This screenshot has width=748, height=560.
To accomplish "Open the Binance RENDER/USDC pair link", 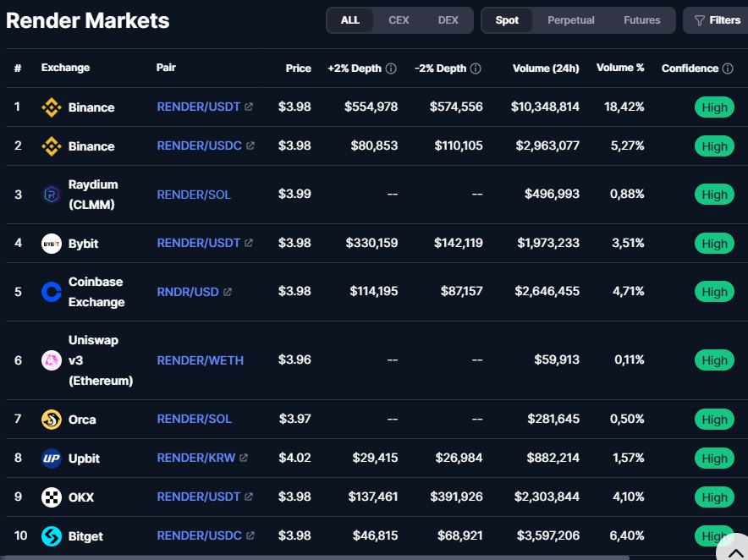I will [x=200, y=145].
